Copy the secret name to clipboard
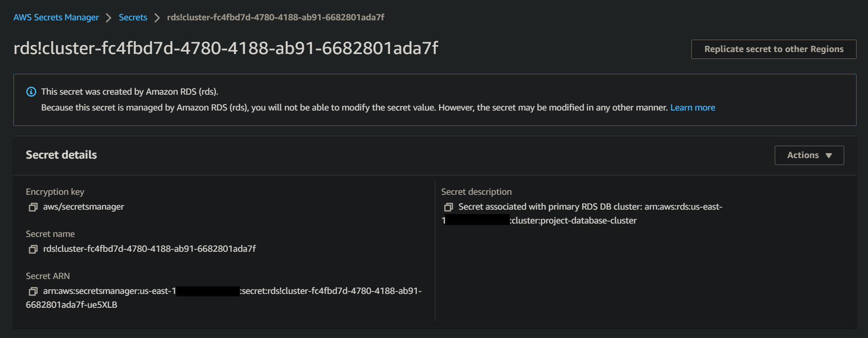 (33, 249)
